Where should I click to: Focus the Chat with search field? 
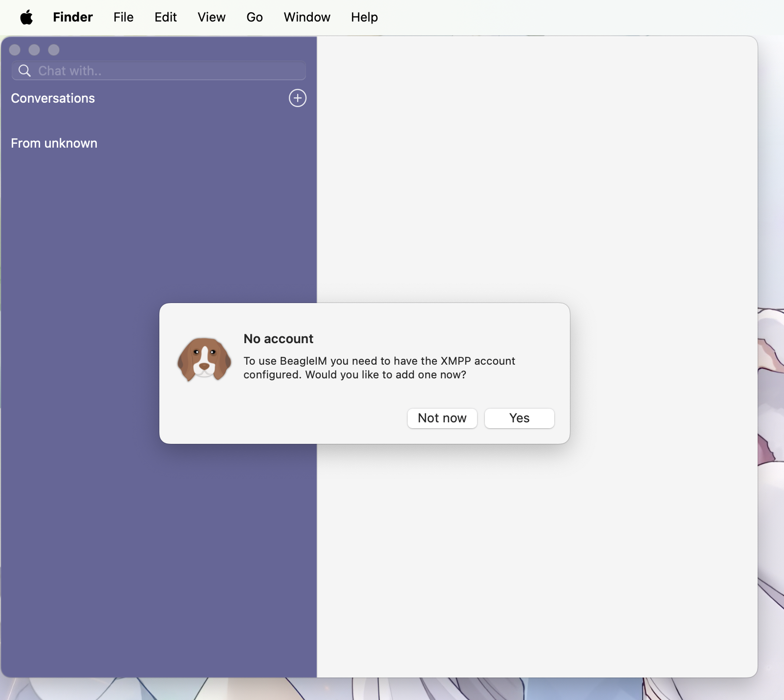point(159,71)
